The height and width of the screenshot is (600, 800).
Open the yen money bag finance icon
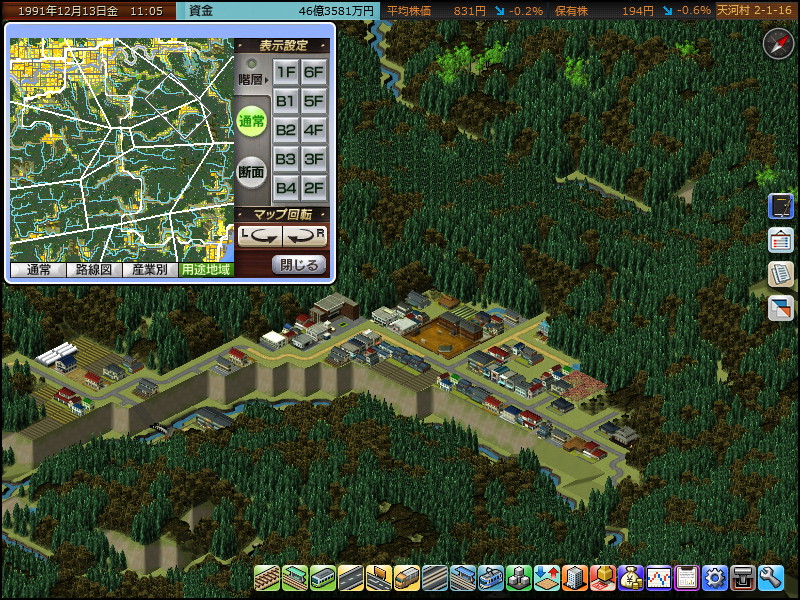pyautogui.click(x=631, y=578)
